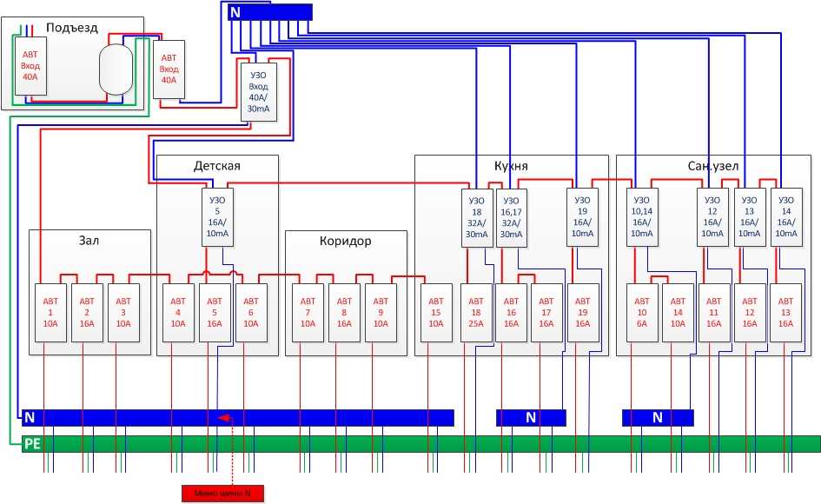This screenshot has height=504, width=821.
Task: Select the 'Детская' group label
Action: [x=217, y=166]
